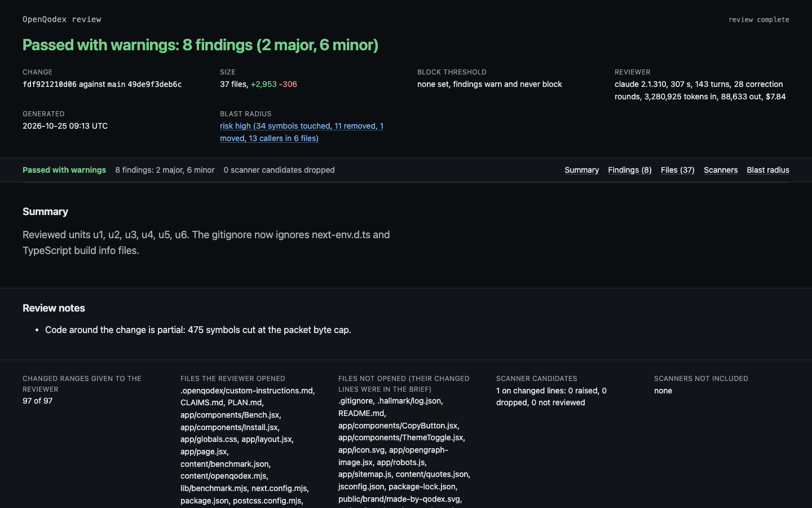
Task: Select the block threshold value text
Action: click(489, 84)
